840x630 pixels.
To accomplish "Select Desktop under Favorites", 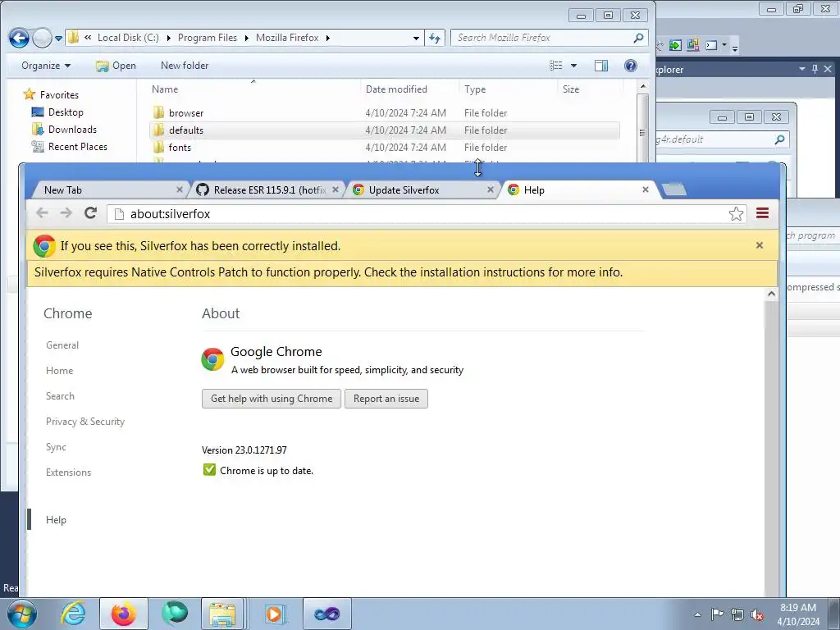I will (57, 112).
